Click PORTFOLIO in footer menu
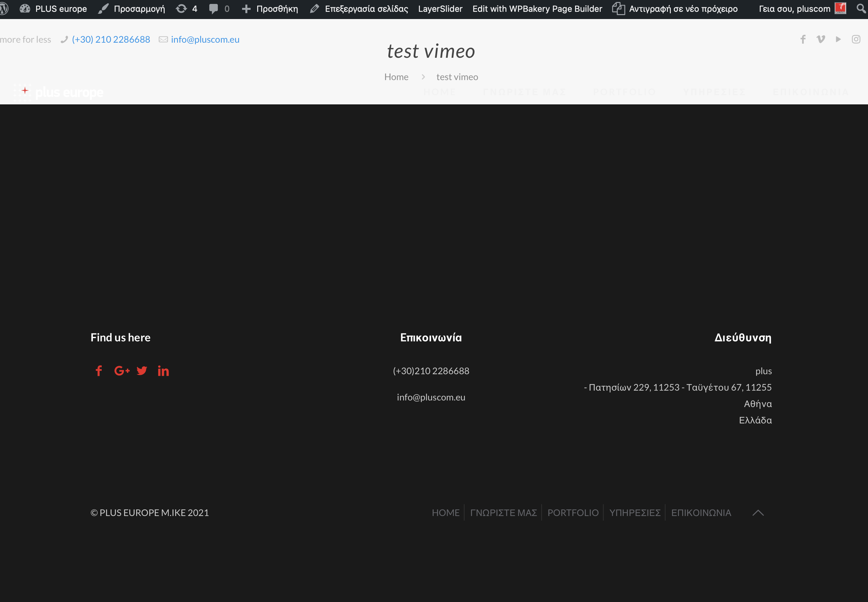 (x=573, y=513)
